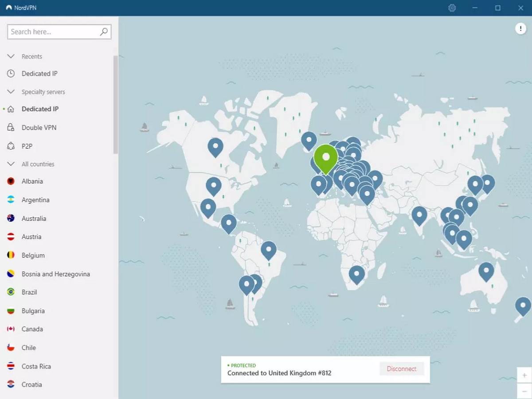This screenshot has width=532, height=399.
Task: Zoom the map out with the minus button
Action: (524, 391)
